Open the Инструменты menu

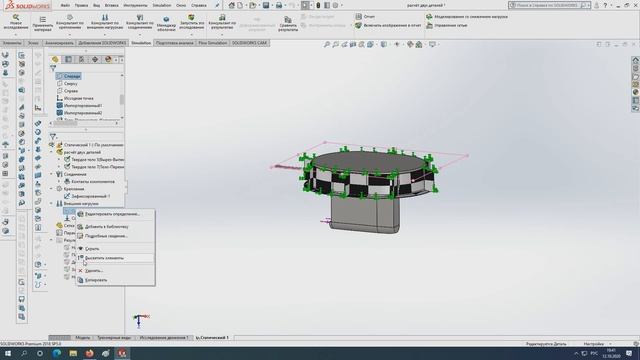[x=135, y=5]
